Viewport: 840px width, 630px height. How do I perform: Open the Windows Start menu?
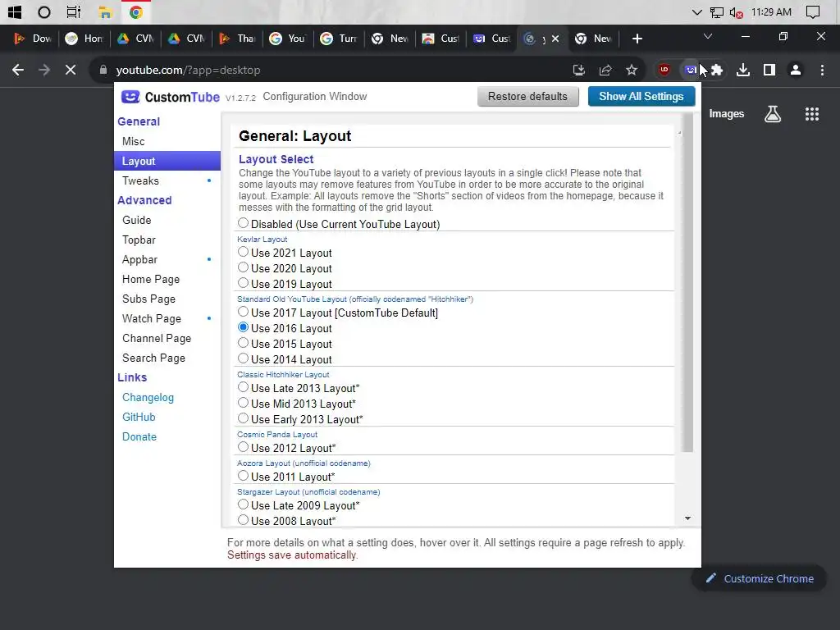pyautogui.click(x=15, y=11)
